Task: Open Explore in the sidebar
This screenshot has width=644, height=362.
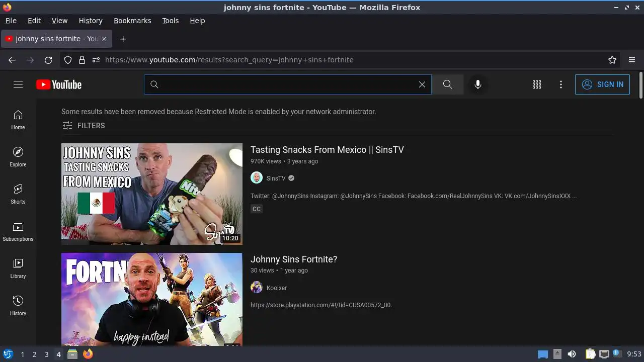Action: coord(18,157)
